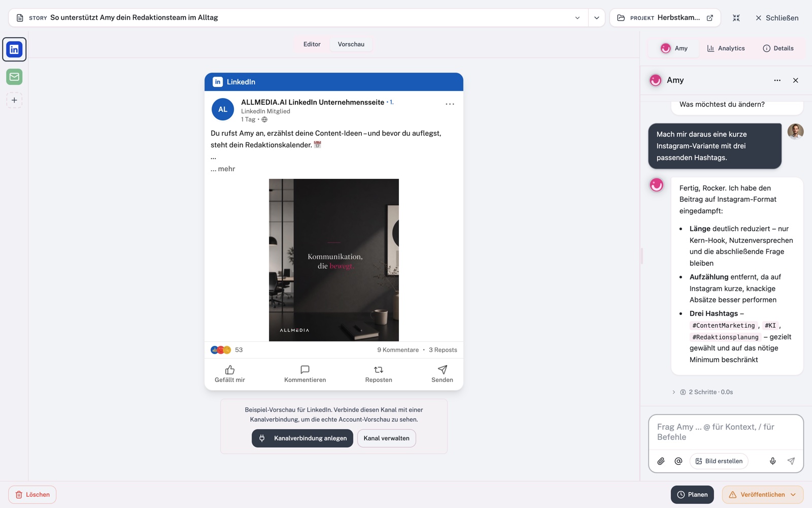812x508 pixels.
Task: Click the post image thumbnail
Action: [334, 260]
